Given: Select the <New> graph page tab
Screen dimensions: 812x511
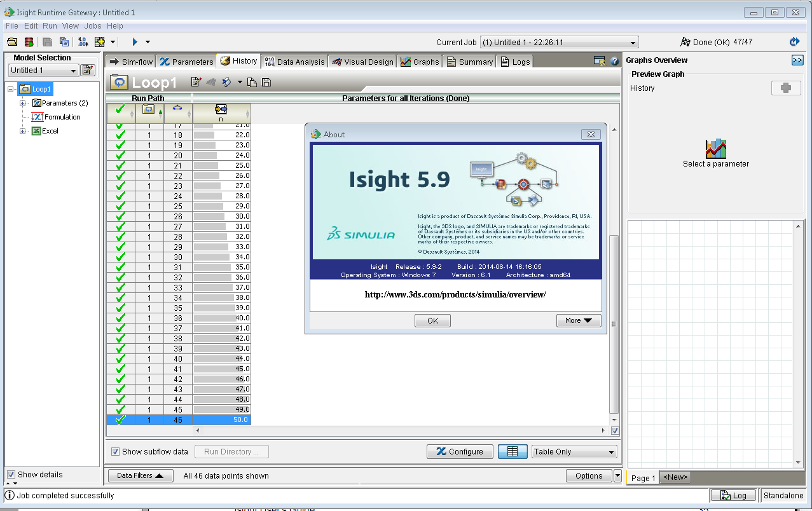Looking at the screenshot, I should (x=675, y=477).
